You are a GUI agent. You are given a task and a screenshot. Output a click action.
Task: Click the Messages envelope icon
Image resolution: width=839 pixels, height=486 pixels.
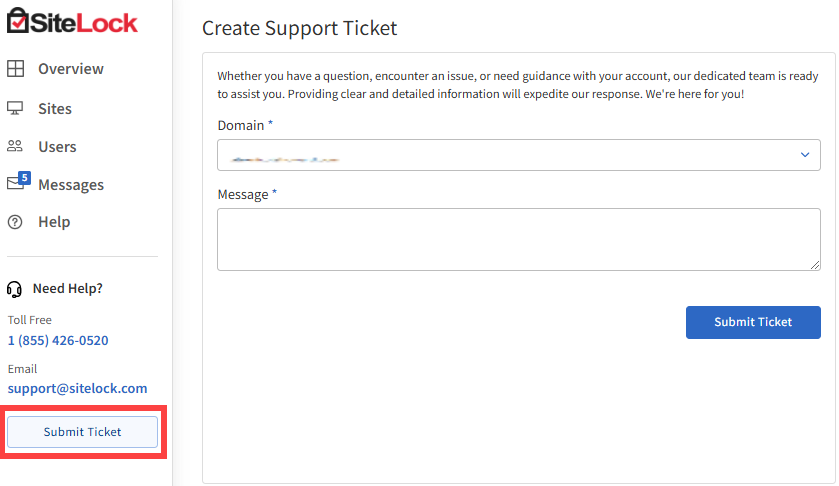(15, 184)
